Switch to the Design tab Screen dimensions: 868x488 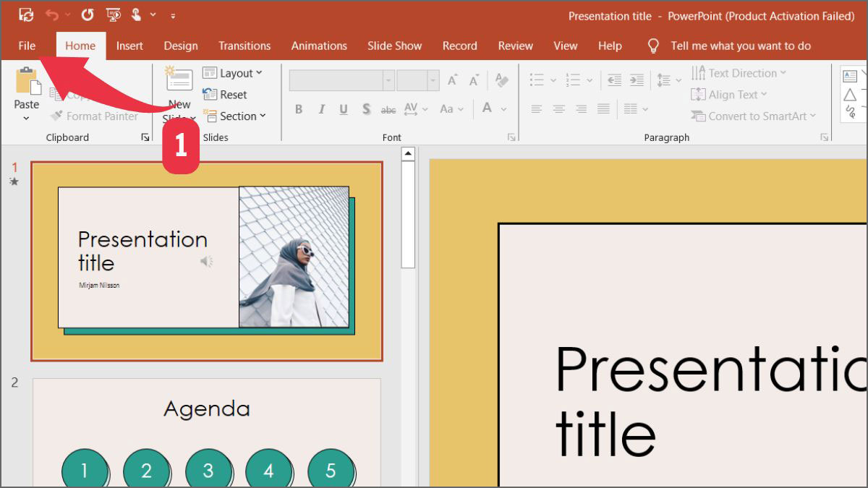180,46
